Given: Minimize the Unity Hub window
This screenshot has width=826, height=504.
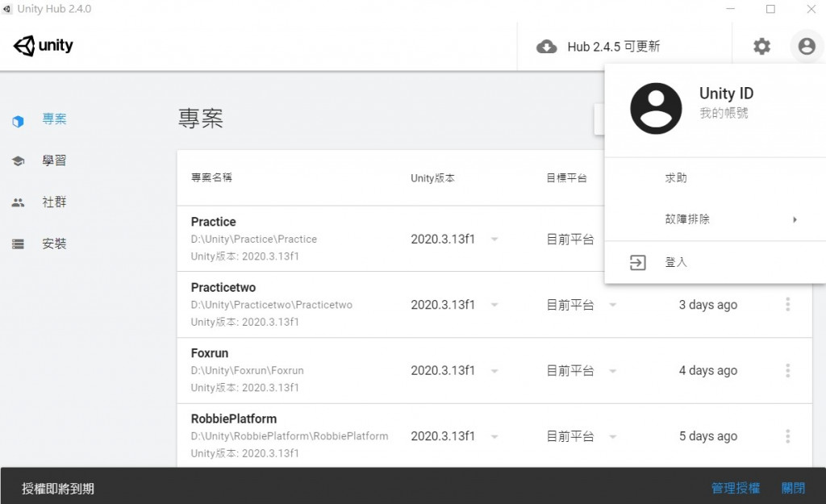Looking at the screenshot, I should pos(730,9).
